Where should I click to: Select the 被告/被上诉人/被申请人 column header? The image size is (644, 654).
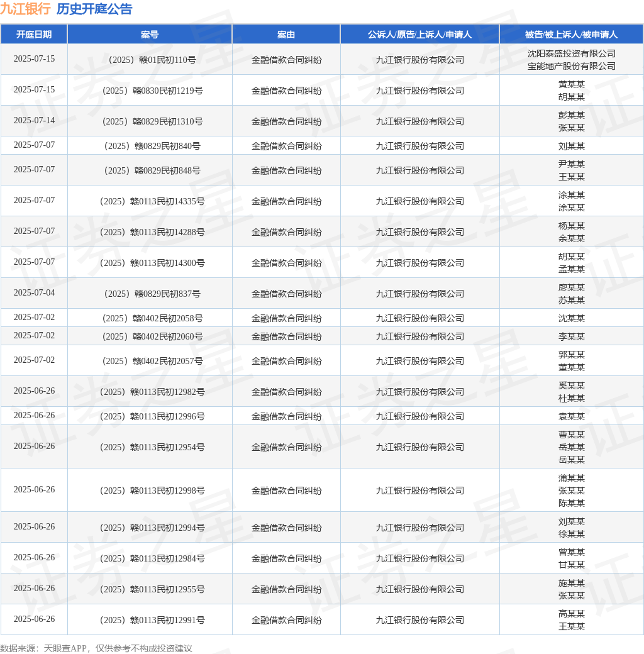coord(571,35)
